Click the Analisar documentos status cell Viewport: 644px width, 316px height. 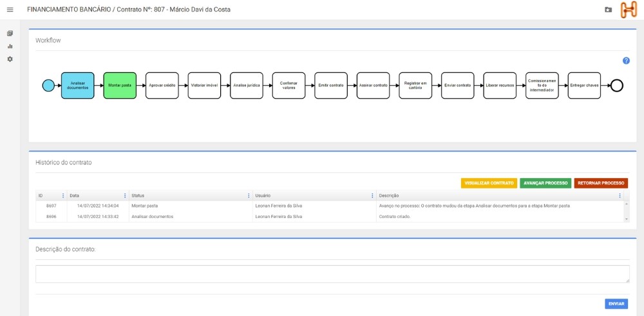pos(191,217)
